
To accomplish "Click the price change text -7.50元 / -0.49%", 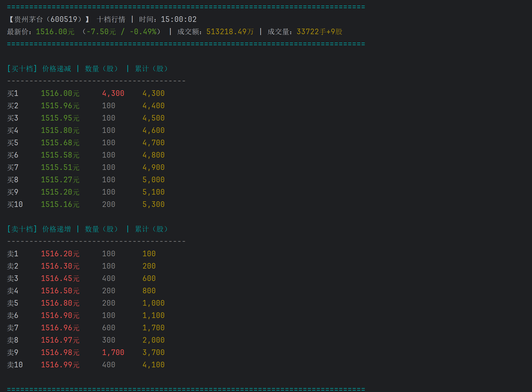I will 122,32.
